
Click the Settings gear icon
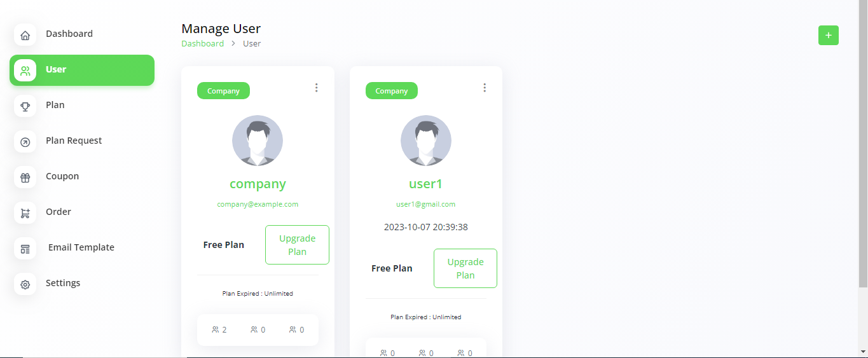point(25,284)
